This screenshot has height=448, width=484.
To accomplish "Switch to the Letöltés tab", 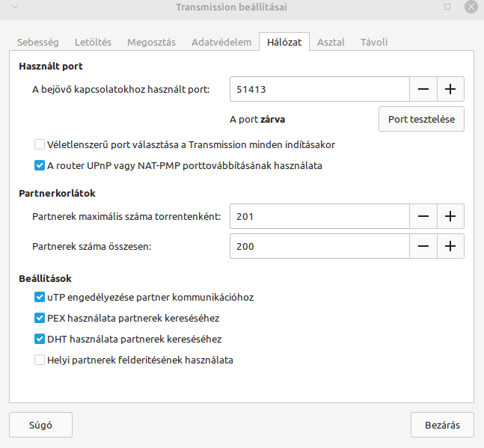I will pos(93,42).
